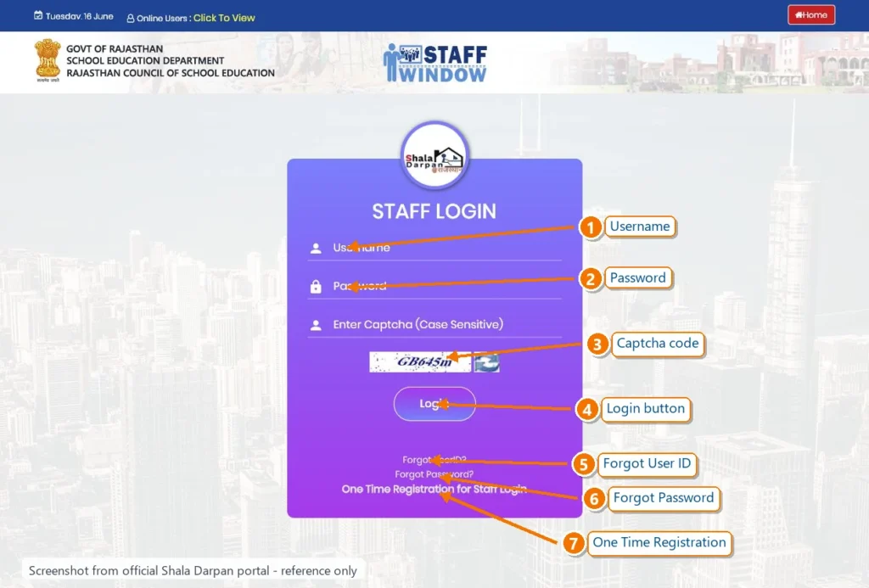The width and height of the screenshot is (869, 588).
Task: Click the Rajasthan government emblem logo
Action: click(x=48, y=60)
